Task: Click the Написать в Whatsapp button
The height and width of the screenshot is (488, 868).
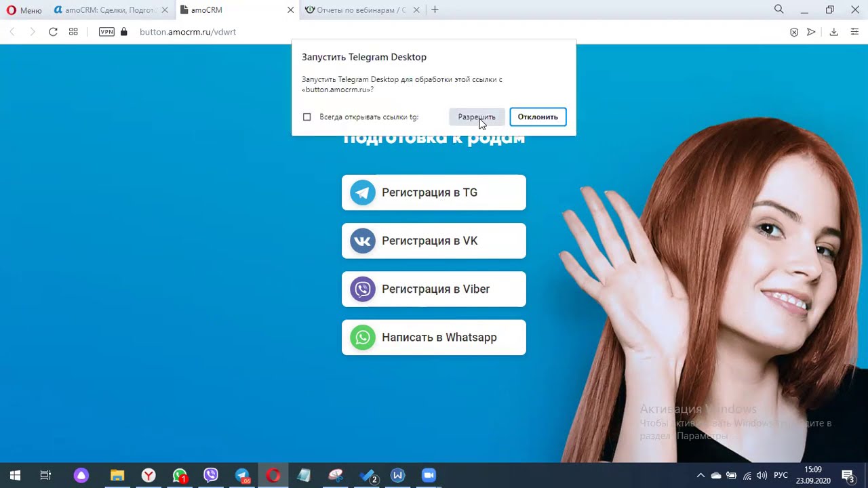Action: point(434,338)
